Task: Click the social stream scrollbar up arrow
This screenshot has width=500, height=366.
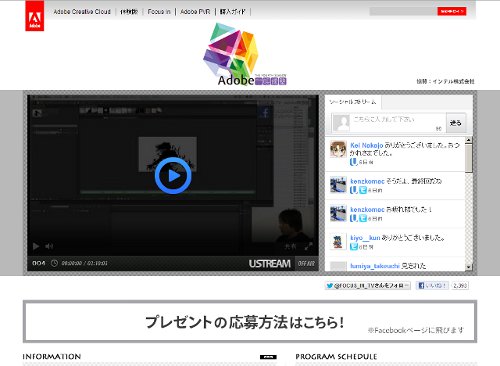Action: [469, 140]
